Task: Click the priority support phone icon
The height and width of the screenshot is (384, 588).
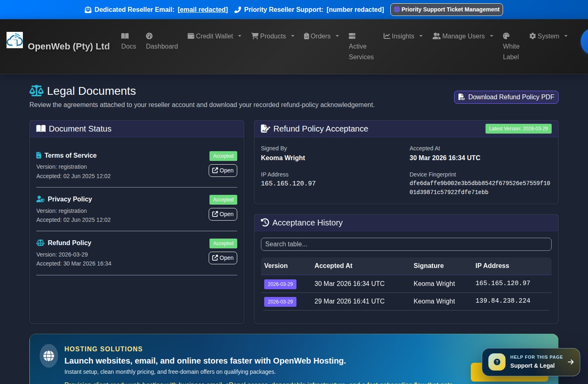Action: 238,10
